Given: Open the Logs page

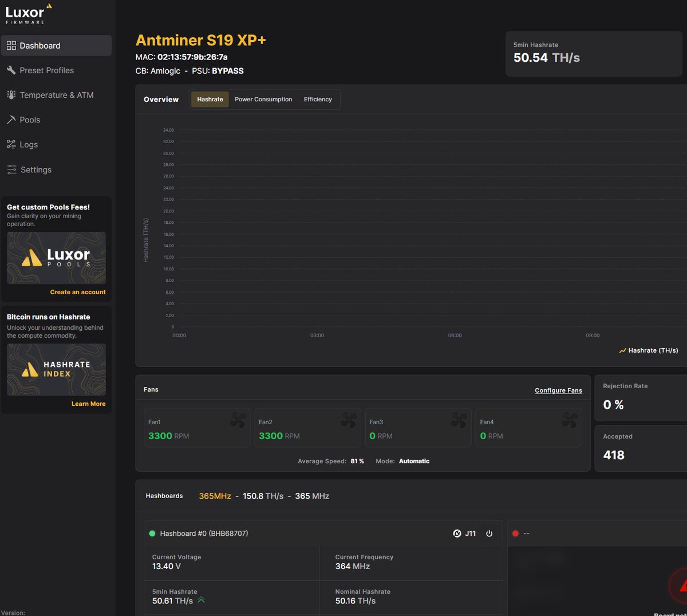Looking at the screenshot, I should click(56, 144).
